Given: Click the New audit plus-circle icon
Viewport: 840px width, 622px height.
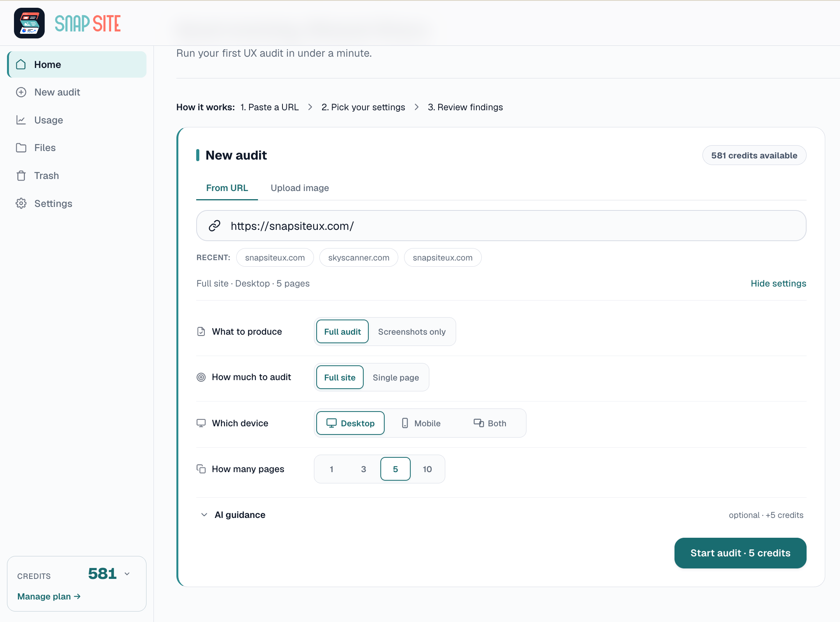Looking at the screenshot, I should (21, 92).
